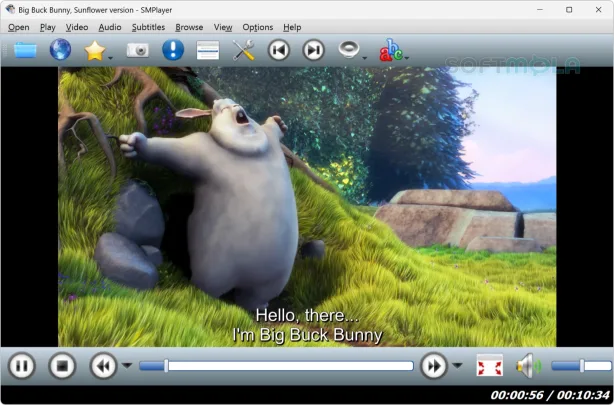
Task: Jump to next track in toolbar
Action: click(x=314, y=50)
